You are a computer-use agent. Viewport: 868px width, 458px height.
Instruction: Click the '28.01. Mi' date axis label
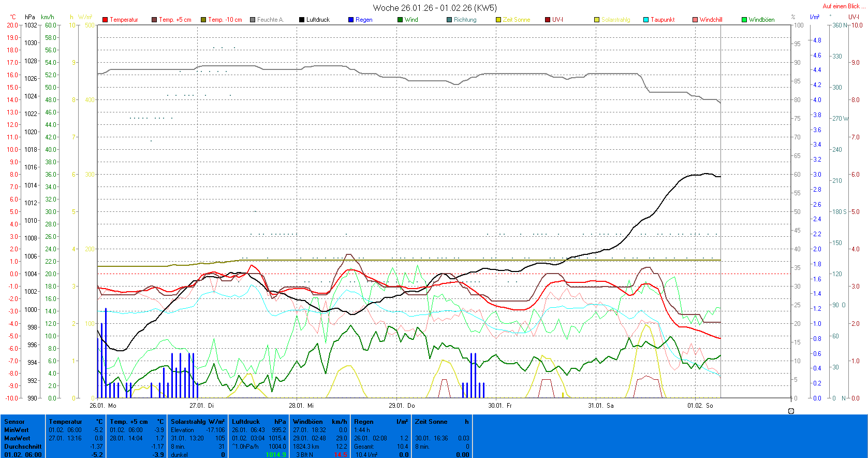click(x=301, y=406)
